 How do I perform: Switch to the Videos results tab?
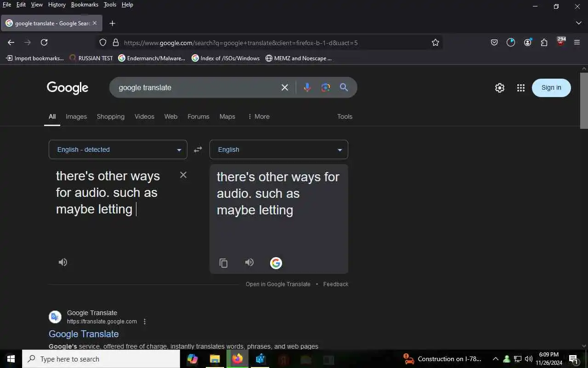[144, 116]
